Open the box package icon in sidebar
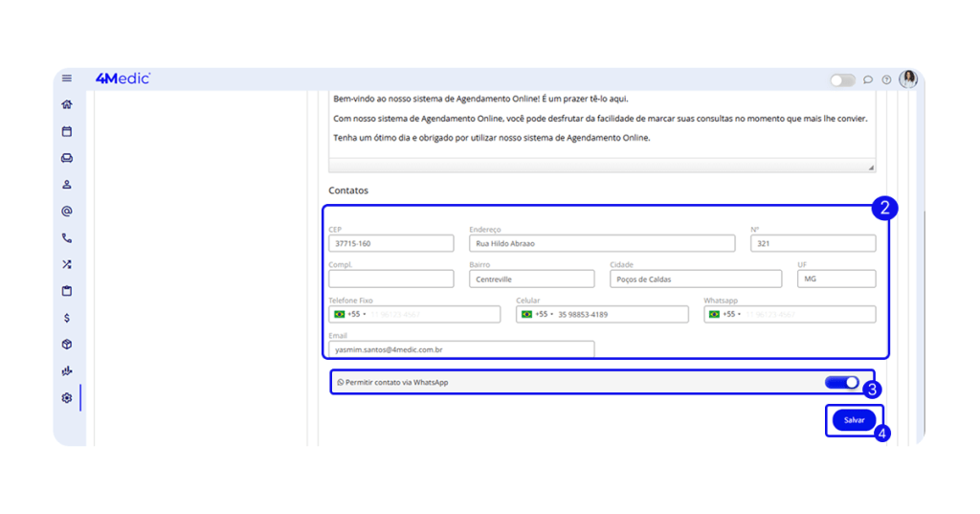Screen dimensions: 980x514 pos(67,345)
